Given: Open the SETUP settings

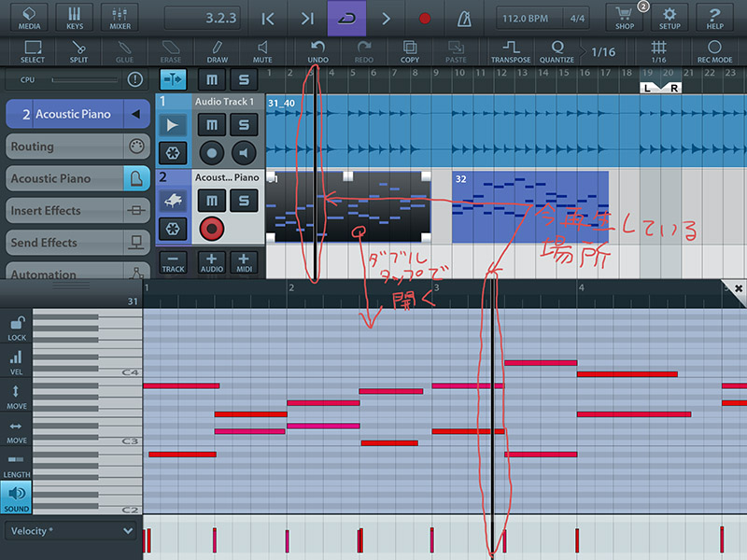Looking at the screenshot, I should coord(669,18).
